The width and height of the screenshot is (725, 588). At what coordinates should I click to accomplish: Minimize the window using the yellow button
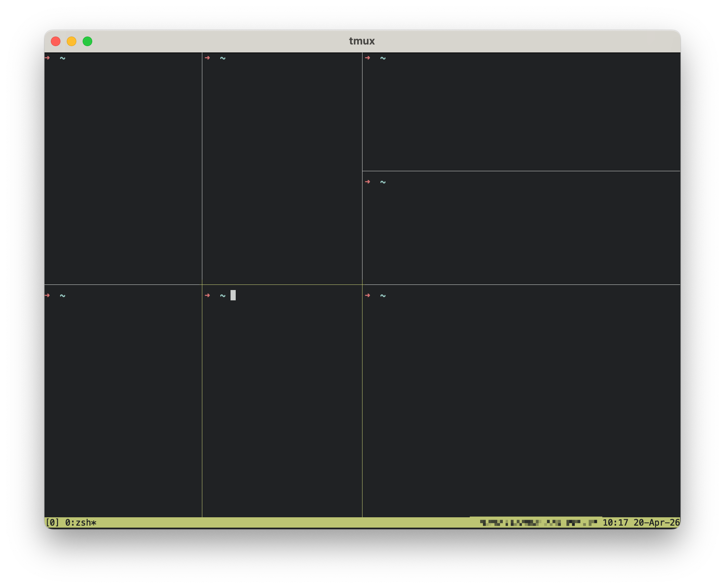pyautogui.click(x=72, y=41)
